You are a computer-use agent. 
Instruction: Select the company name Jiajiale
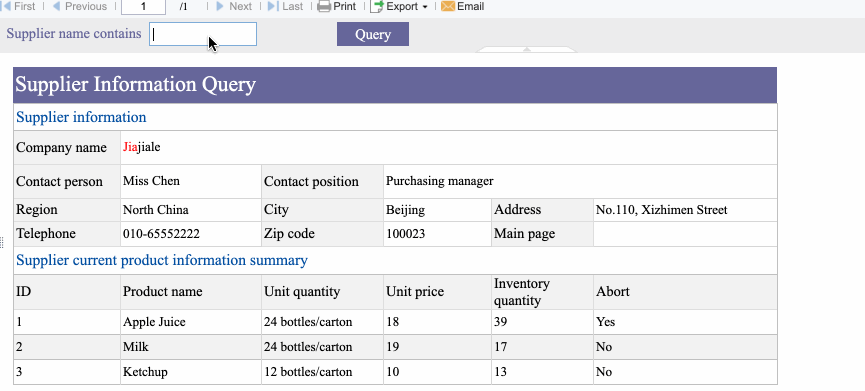tap(142, 147)
